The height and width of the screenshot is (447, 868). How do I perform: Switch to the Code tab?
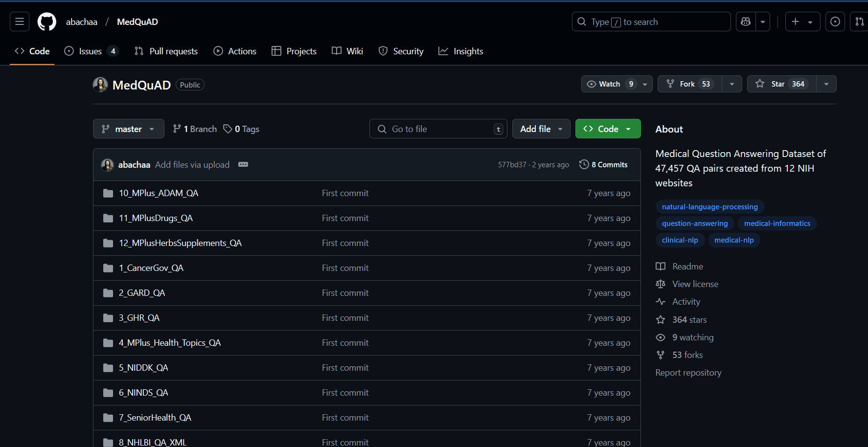[32, 51]
